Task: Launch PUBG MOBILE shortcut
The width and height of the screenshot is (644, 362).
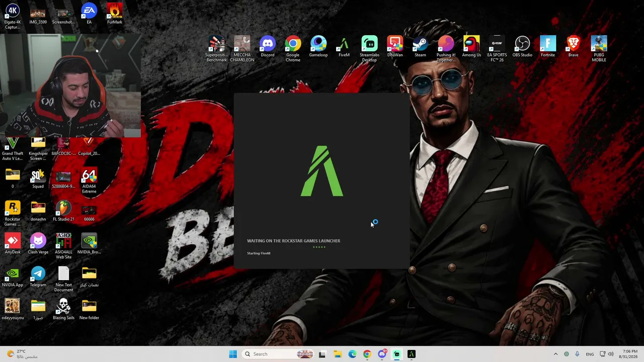Action: click(599, 49)
